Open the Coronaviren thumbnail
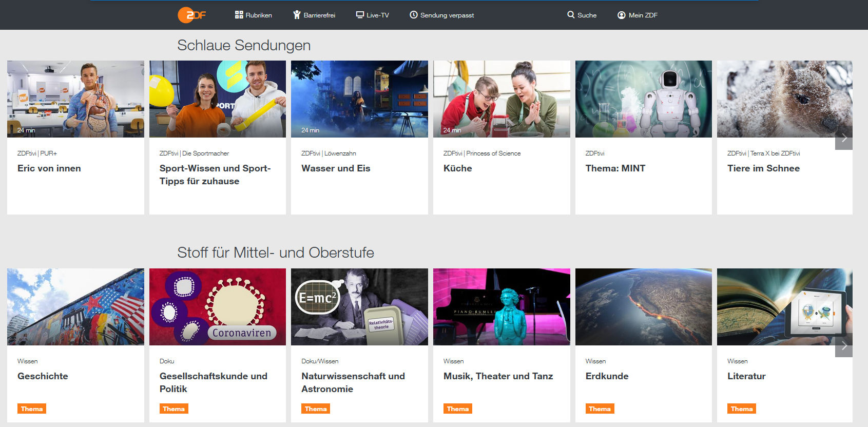The height and width of the screenshot is (427, 868). point(218,307)
